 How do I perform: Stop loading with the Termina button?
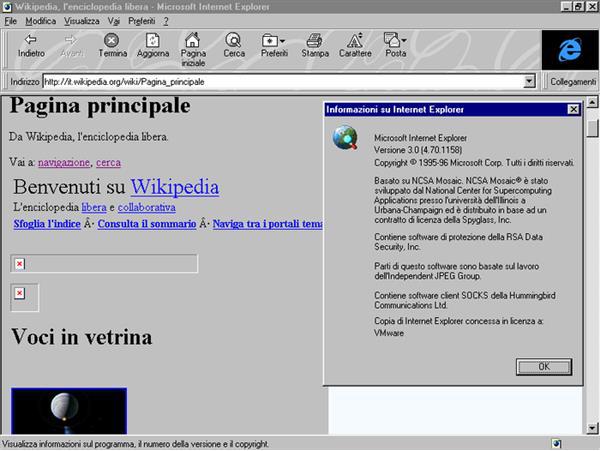pyautogui.click(x=112, y=46)
